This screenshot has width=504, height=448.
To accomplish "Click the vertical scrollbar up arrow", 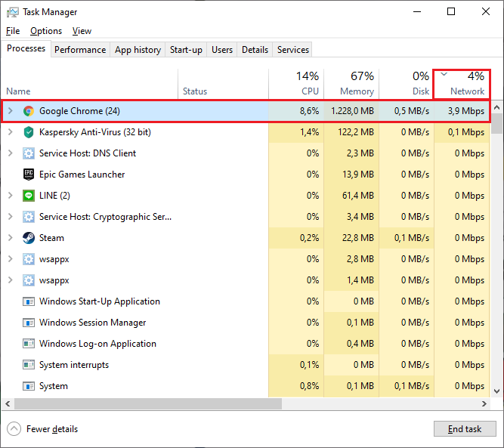I will (496, 108).
